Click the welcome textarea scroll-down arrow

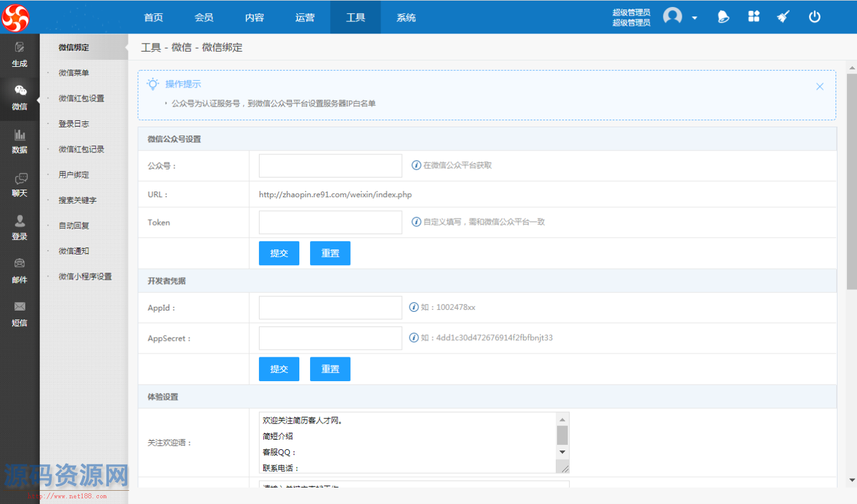[561, 451]
